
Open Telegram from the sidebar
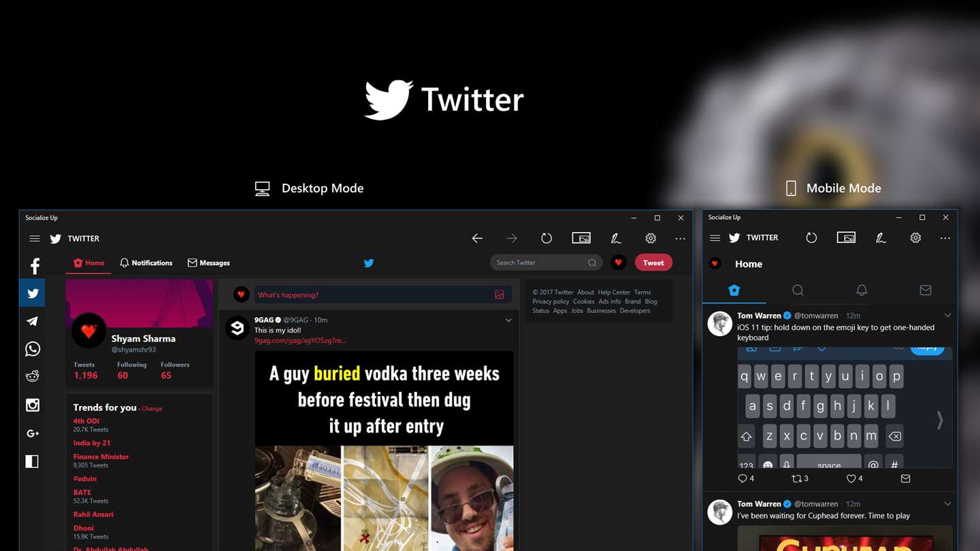tap(32, 321)
